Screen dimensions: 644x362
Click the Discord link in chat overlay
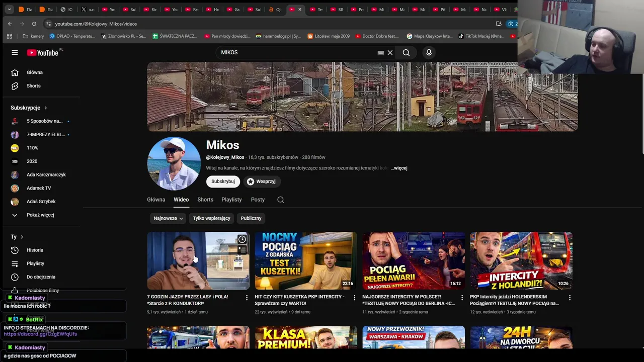pos(40,334)
